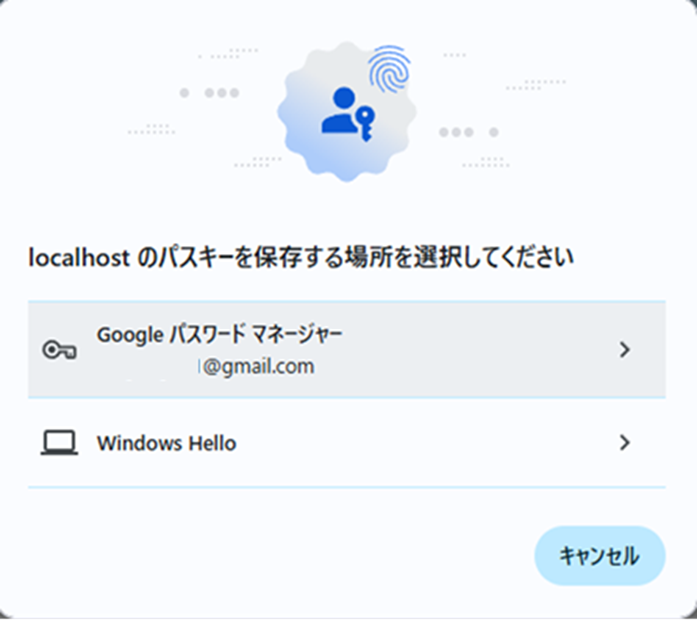Image resolution: width=697 pixels, height=625 pixels.
Task: Click the gray dots right of the badge
Action: (469, 132)
